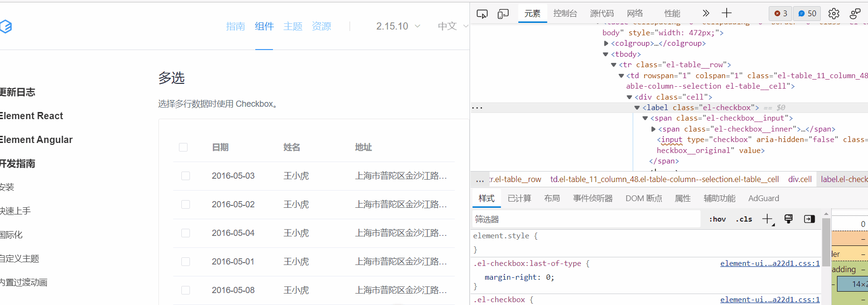Viewport: 868px width, 305px height.
Task: Check the row dated 2016-05-08
Action: [186, 290]
